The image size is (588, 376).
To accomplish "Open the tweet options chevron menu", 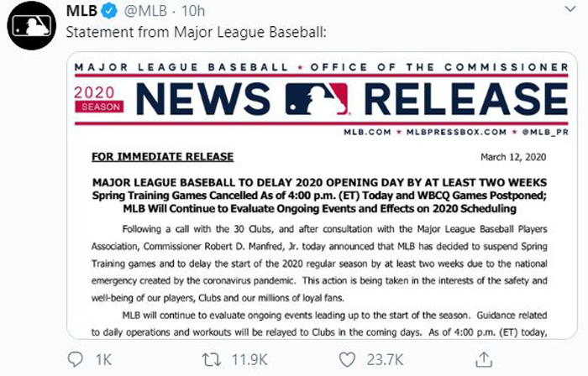I will 570,9.
